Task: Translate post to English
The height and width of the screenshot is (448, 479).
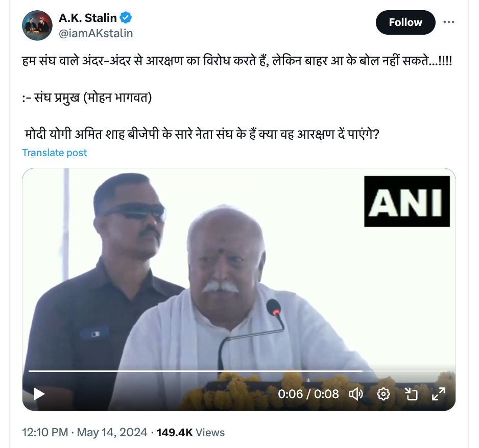Action: click(x=54, y=153)
